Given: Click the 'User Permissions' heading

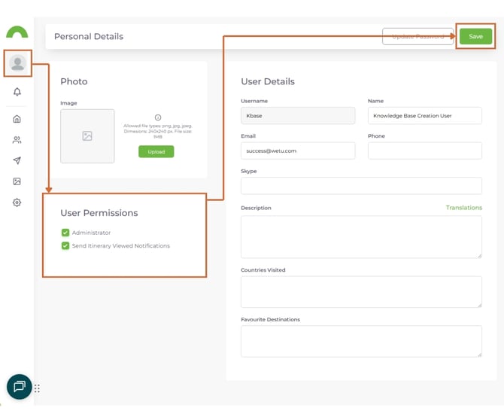Looking at the screenshot, I should tap(99, 213).
